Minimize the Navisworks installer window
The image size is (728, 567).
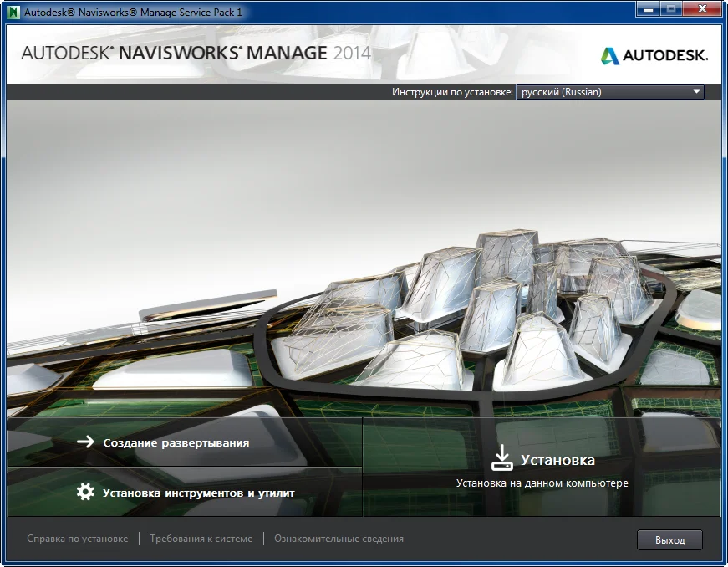[646, 10]
